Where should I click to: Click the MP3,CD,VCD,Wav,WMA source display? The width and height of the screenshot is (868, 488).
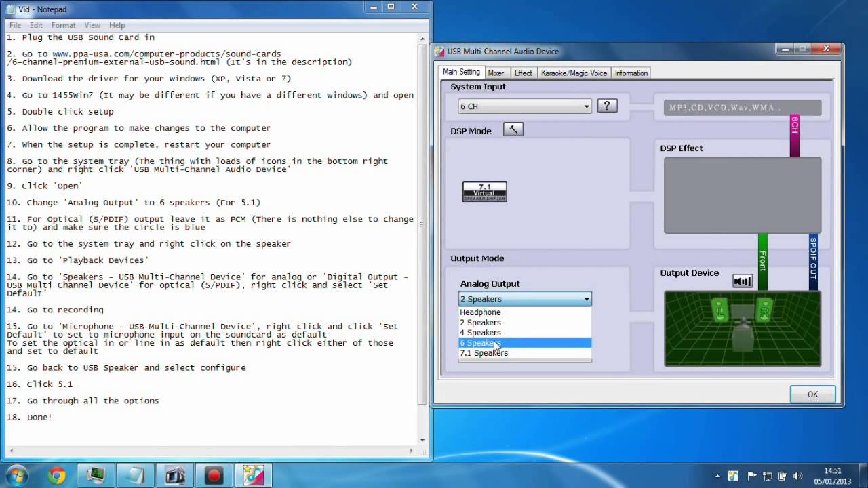pos(743,107)
